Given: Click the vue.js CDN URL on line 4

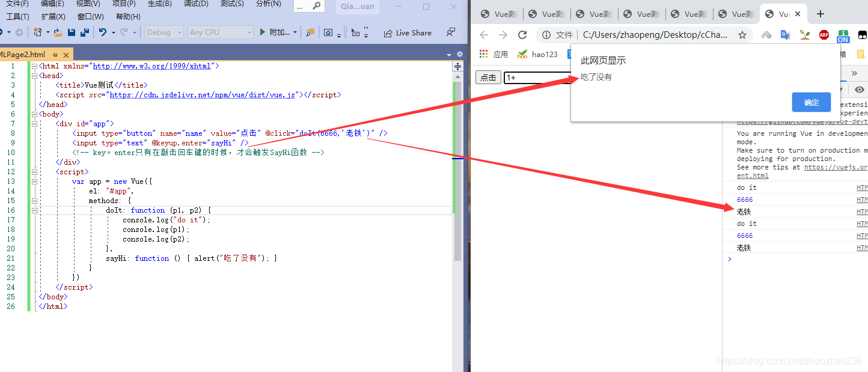Looking at the screenshot, I should coord(203,95).
